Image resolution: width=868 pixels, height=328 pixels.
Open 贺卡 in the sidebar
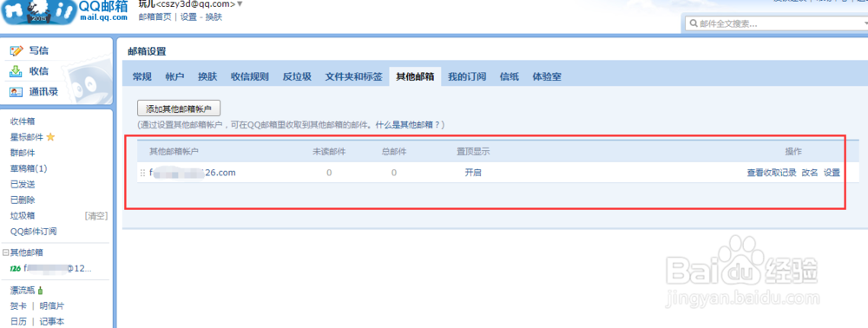pos(18,306)
